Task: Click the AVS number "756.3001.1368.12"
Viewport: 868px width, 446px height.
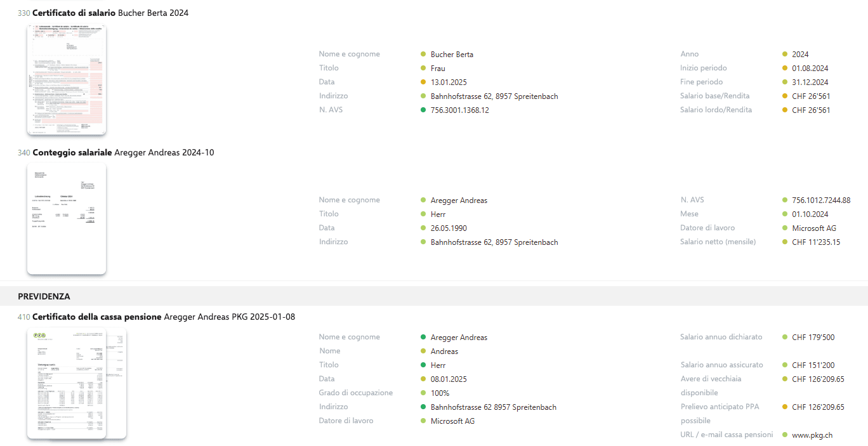Action: [x=460, y=110]
